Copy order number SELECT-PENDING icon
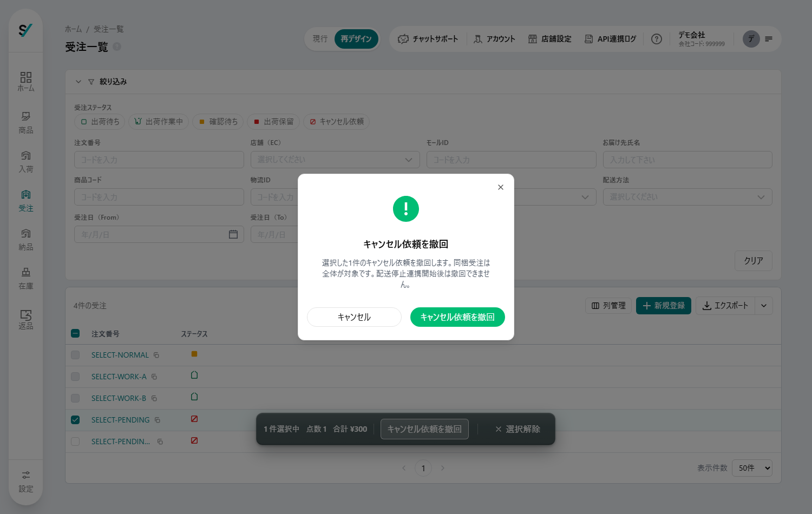This screenshot has height=514, width=812. click(x=158, y=420)
